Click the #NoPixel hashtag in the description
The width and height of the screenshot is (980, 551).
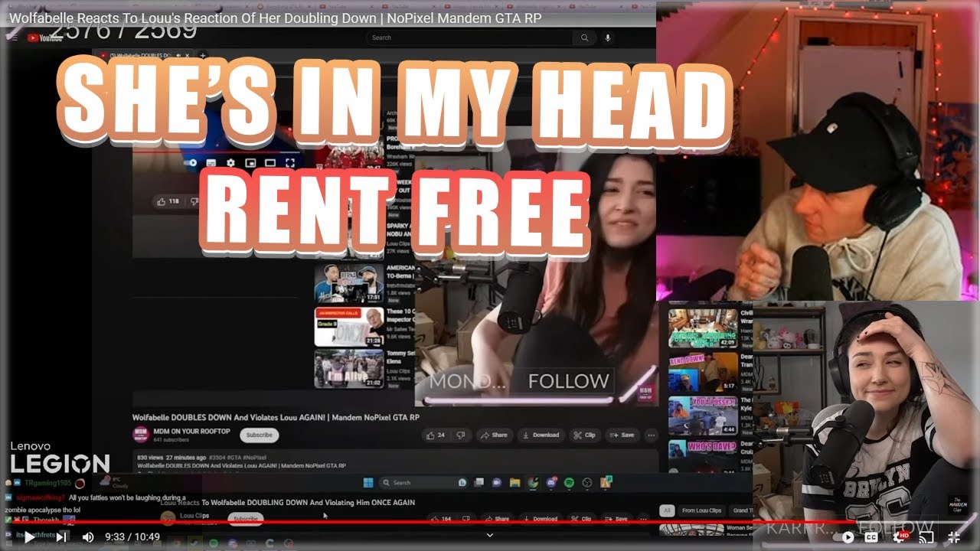click(253, 457)
